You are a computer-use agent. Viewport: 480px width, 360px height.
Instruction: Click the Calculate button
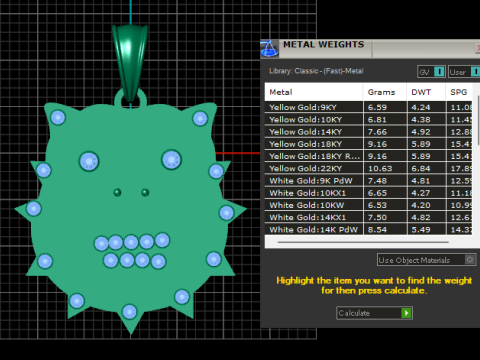pyautogui.click(x=374, y=313)
